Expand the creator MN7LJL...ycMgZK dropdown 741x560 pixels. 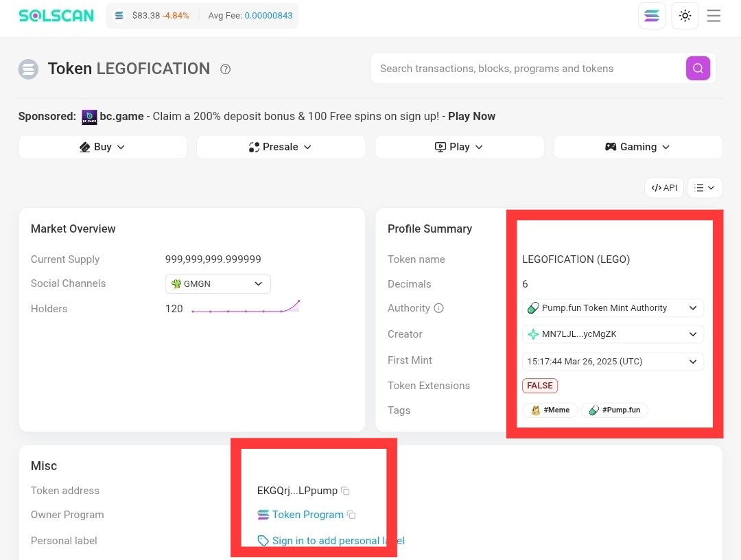pyautogui.click(x=613, y=334)
